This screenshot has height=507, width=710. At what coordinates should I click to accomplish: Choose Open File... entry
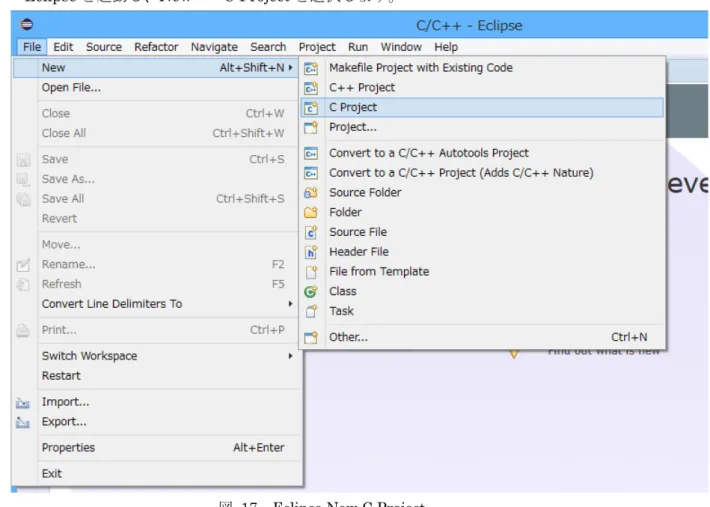click(155, 88)
